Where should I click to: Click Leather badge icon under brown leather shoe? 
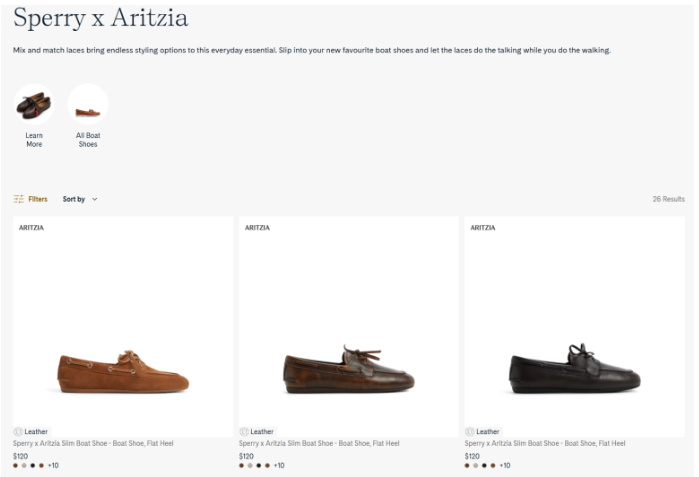click(x=244, y=432)
